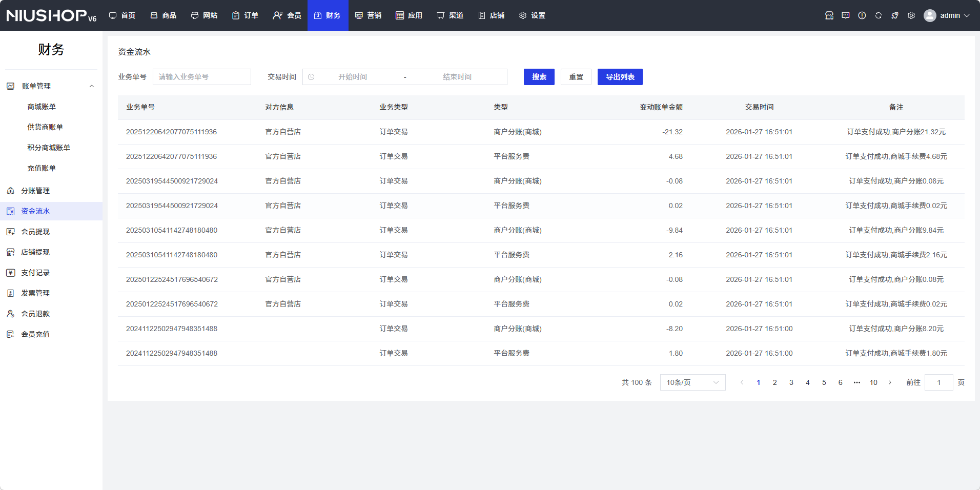Go to next page with right arrow
Image resolution: width=980 pixels, height=490 pixels.
click(x=890, y=382)
